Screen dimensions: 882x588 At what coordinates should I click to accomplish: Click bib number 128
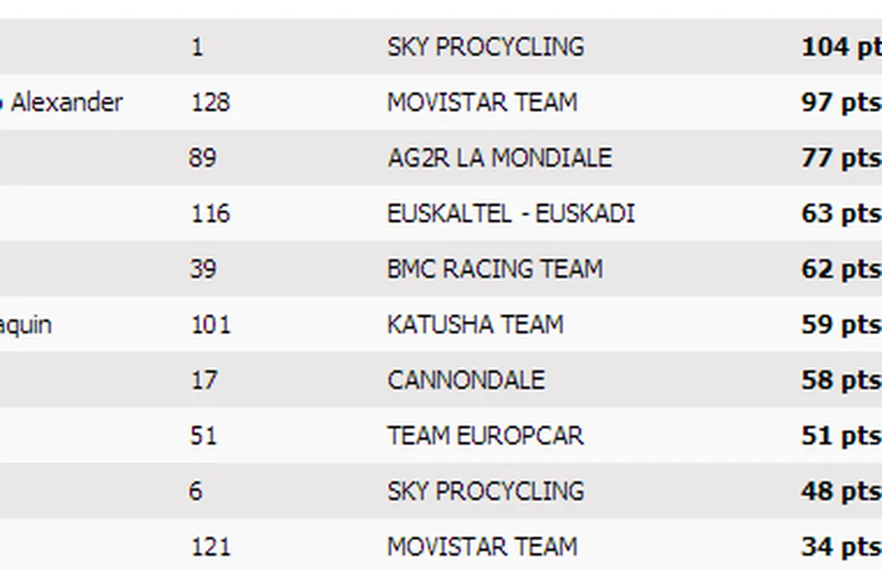tap(210, 102)
